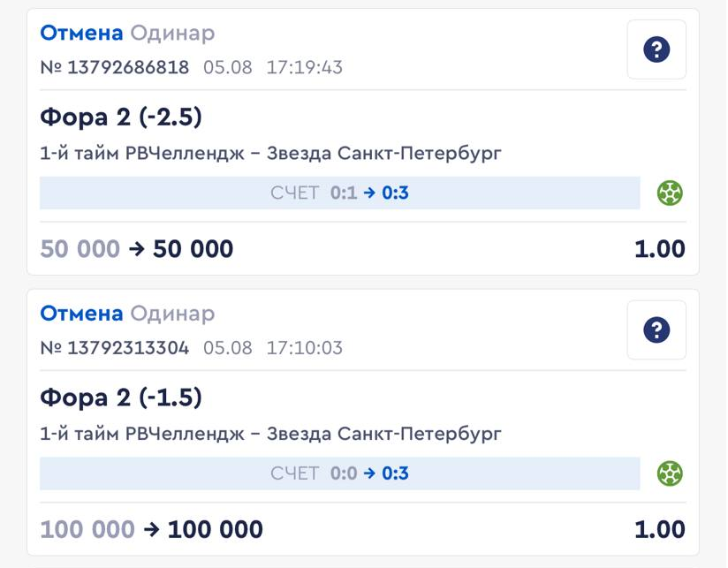Click the score arrow in the 0:0 → 0:3 bar

tap(369, 473)
